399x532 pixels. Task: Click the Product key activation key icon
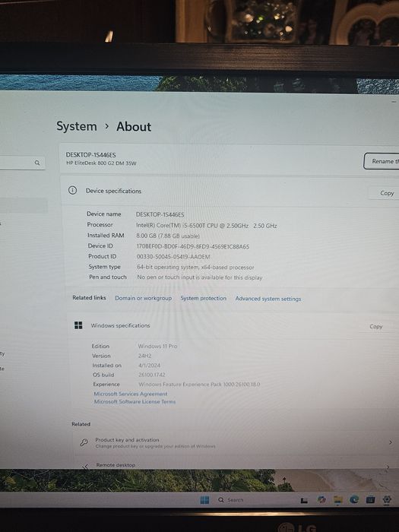84,442
